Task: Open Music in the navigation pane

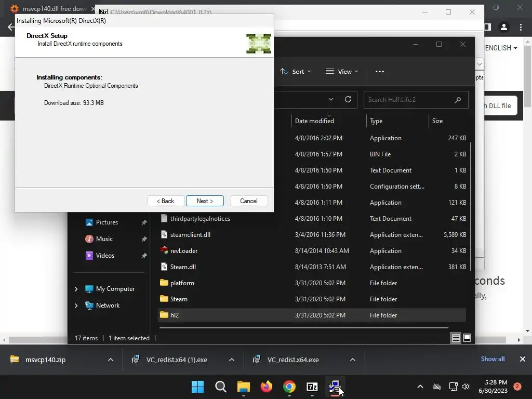Action: tap(104, 239)
